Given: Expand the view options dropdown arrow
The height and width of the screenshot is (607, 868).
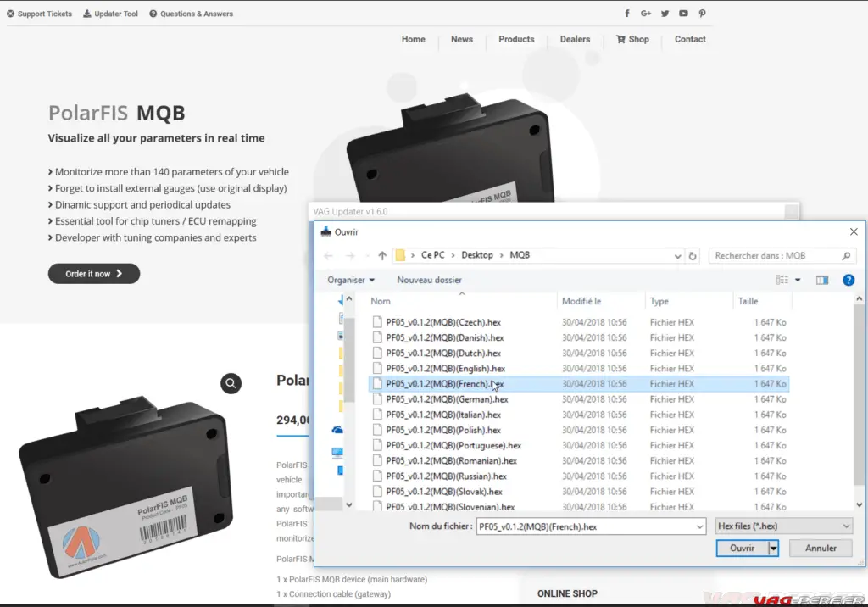Looking at the screenshot, I should (798, 280).
